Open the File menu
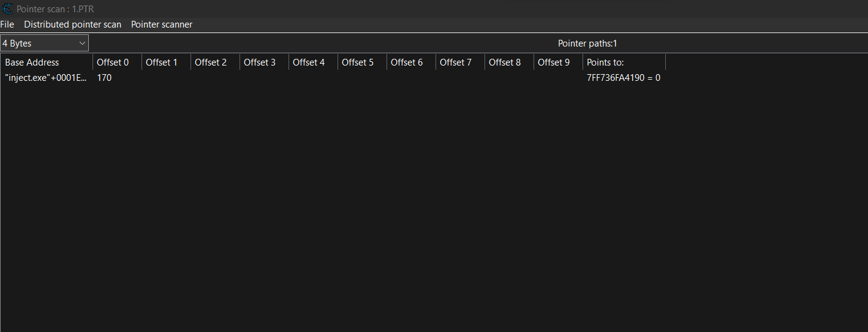The image size is (868, 332). (7, 25)
